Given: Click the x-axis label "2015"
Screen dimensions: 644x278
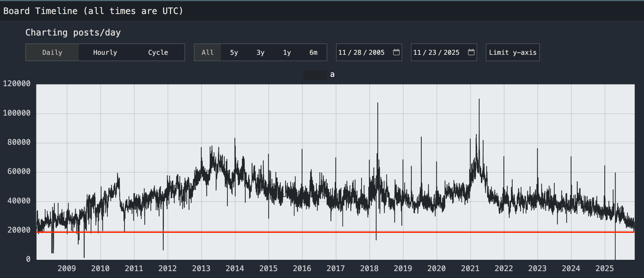Looking at the screenshot, I should 268,269.
